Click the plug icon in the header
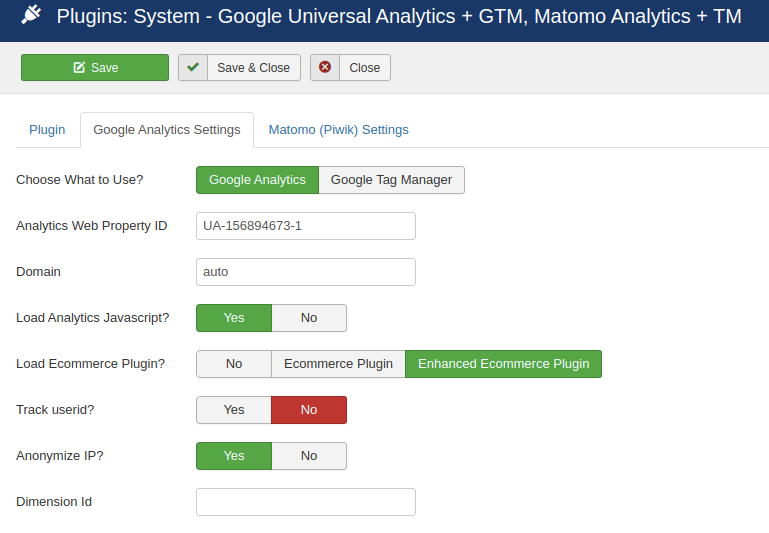Screen dimensions: 769x533 (x=31, y=16)
